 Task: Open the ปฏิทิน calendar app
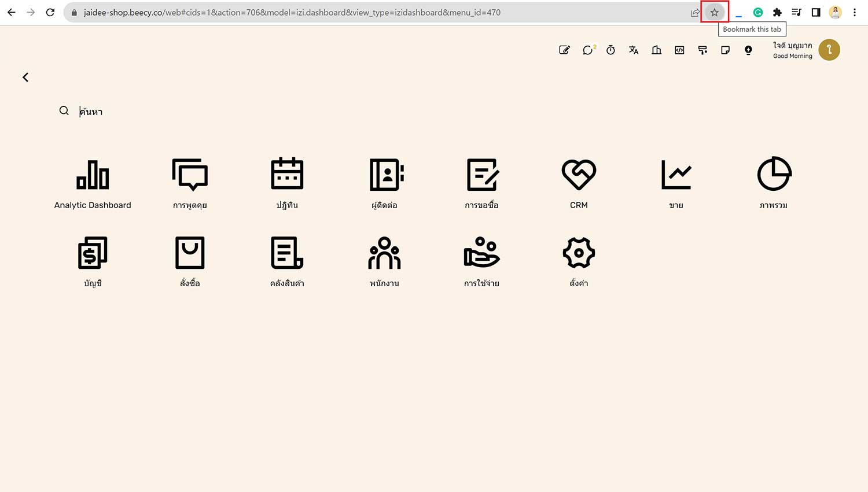point(287,175)
